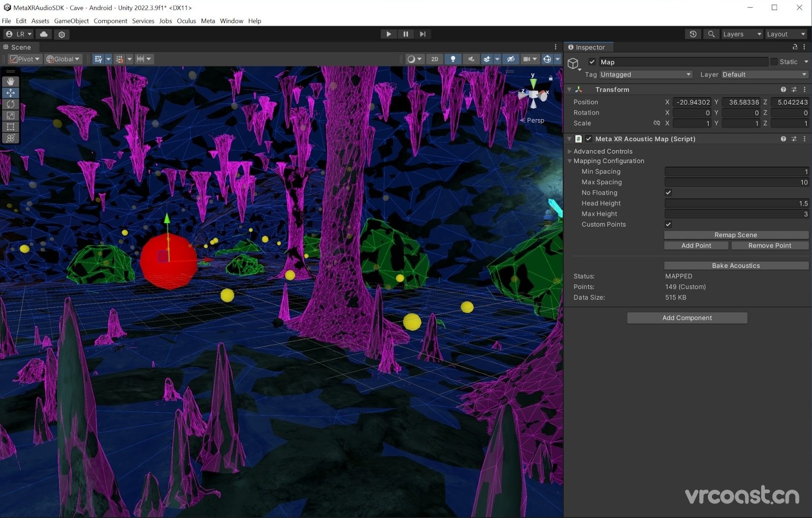Open Unity cloud services icon

coord(44,34)
